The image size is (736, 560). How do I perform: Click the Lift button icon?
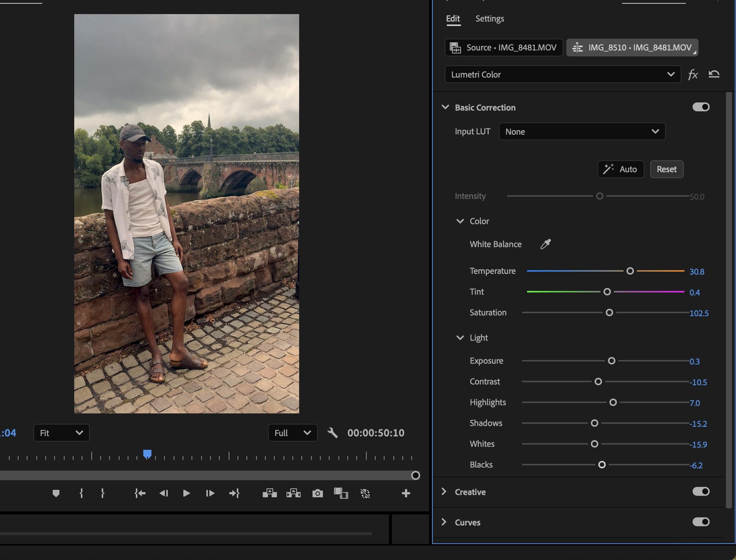(269, 493)
